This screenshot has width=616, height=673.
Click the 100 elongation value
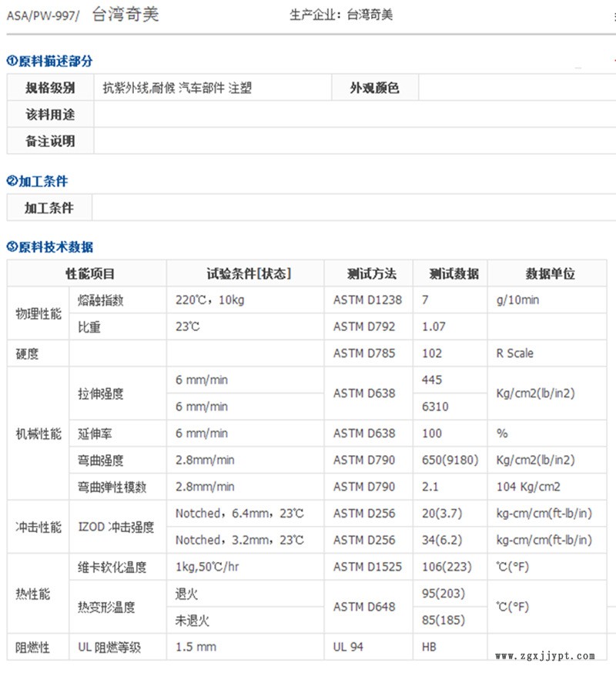(x=432, y=433)
